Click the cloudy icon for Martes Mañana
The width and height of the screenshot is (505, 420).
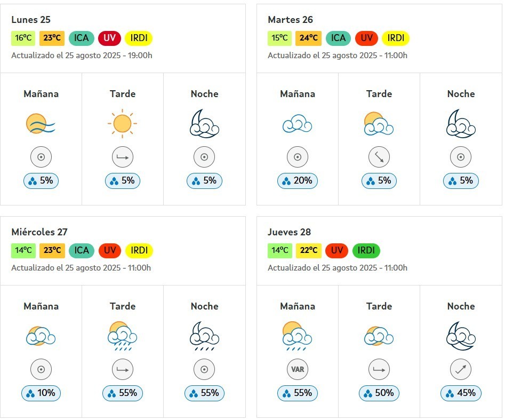(x=297, y=123)
